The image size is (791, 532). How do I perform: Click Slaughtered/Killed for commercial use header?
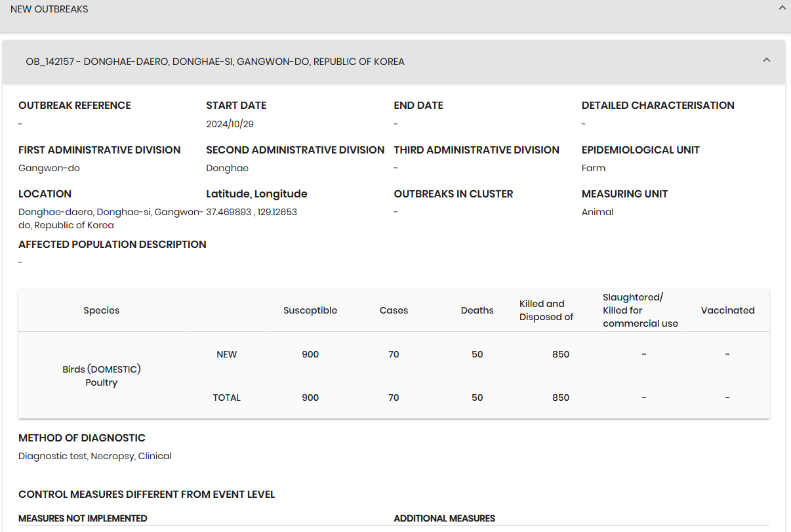tap(639, 310)
